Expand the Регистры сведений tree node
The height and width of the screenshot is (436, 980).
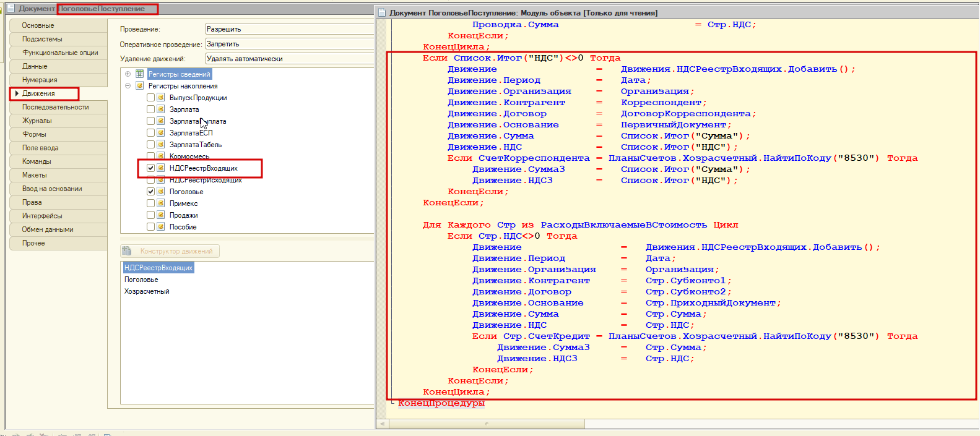(128, 74)
